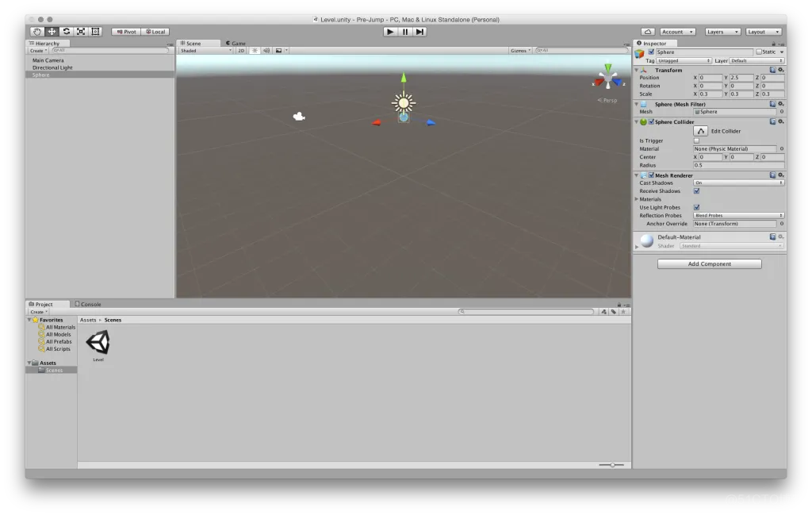
Task: Click the Edit Collider icon button
Action: 700,131
